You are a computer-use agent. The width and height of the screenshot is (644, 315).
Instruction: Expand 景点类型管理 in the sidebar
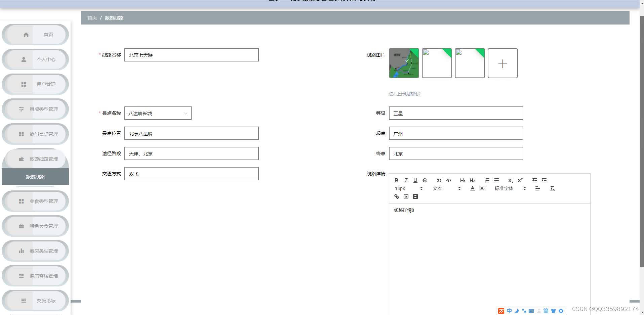coord(35,109)
